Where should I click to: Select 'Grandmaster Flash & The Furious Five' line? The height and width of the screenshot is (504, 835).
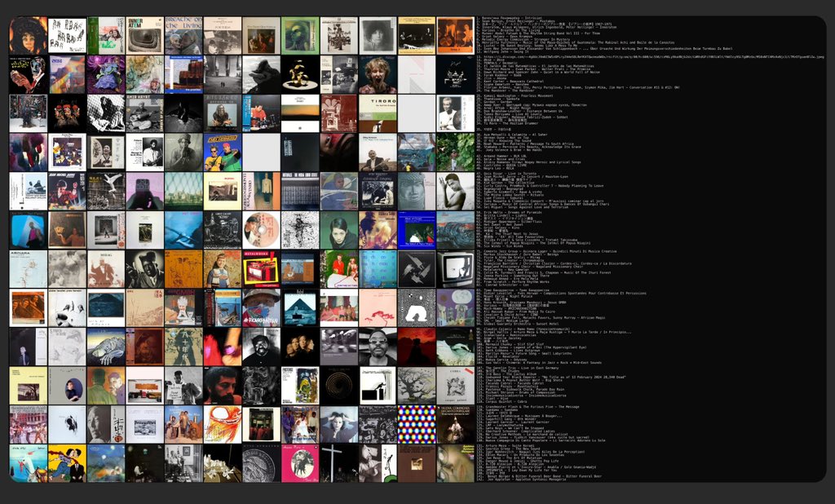coord(528,407)
